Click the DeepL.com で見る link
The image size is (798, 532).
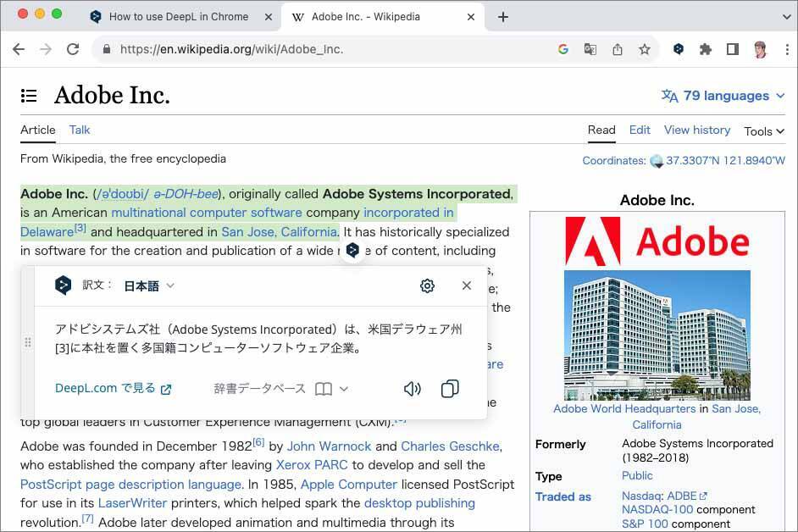113,389
